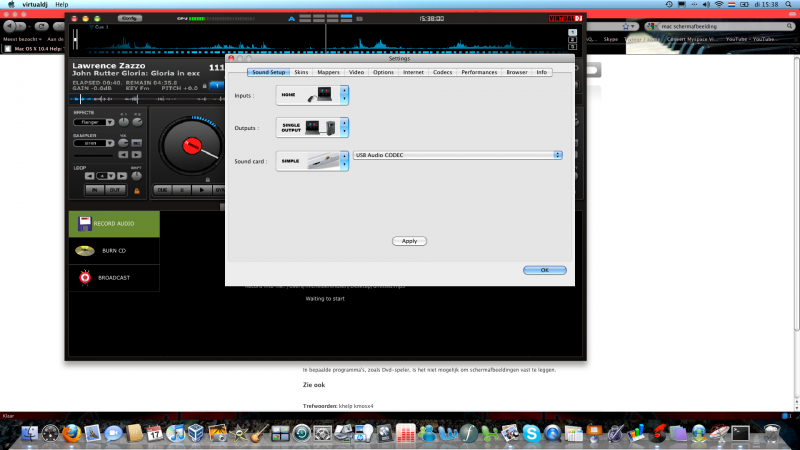Pause the deck with the pause button

[x=182, y=190]
